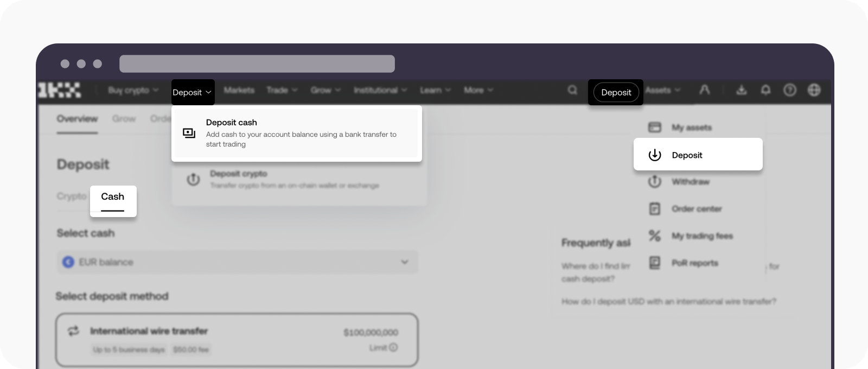Select the Deposit cash menu option
Screen dimensions: 868x369
tap(297, 133)
